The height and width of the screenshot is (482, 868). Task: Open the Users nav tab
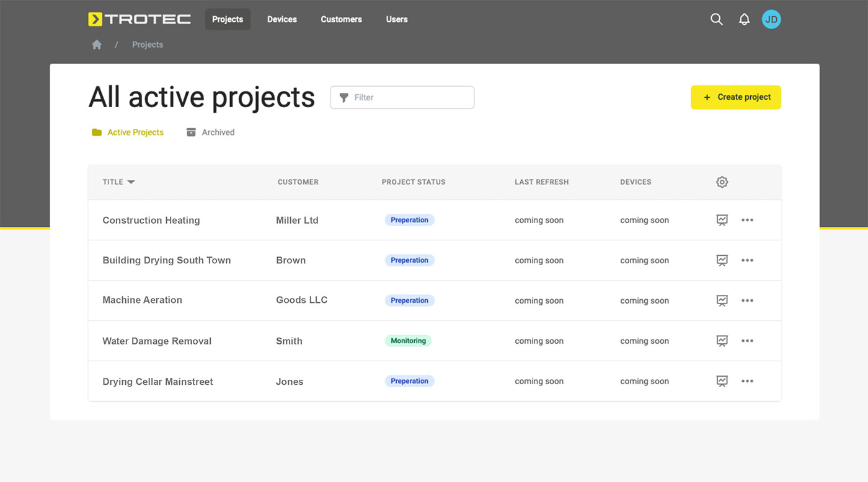point(397,19)
